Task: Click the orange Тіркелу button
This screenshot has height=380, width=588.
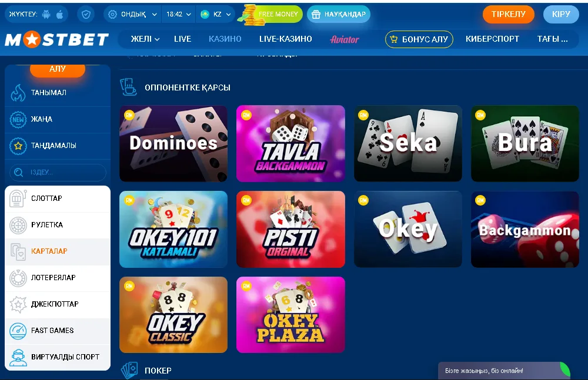Action: point(508,14)
